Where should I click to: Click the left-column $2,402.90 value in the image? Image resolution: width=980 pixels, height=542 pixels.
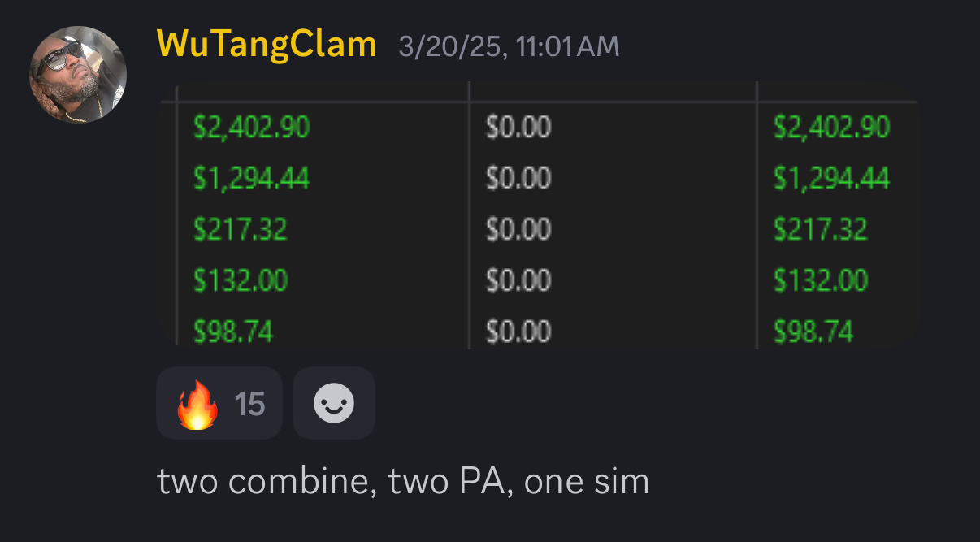tap(251, 127)
